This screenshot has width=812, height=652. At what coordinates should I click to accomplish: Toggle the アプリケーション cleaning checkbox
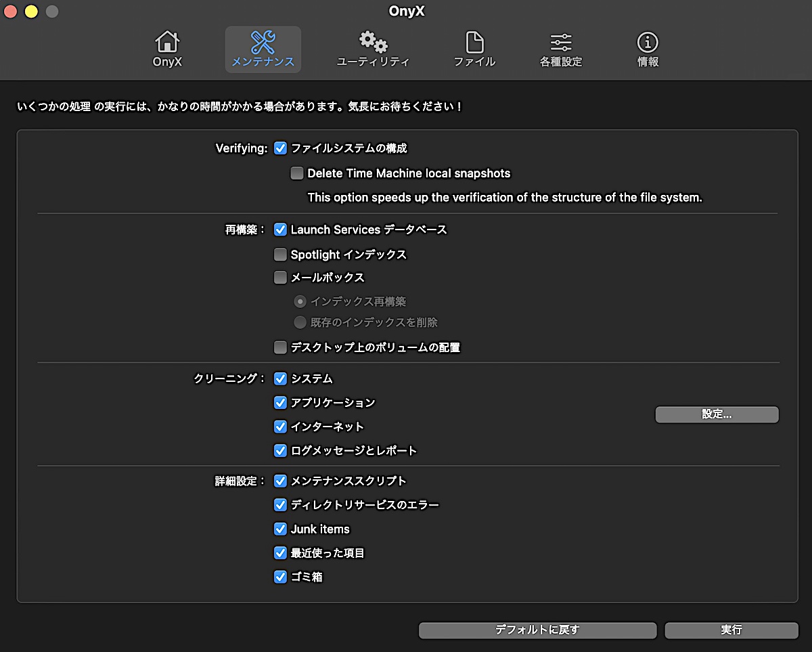(280, 402)
